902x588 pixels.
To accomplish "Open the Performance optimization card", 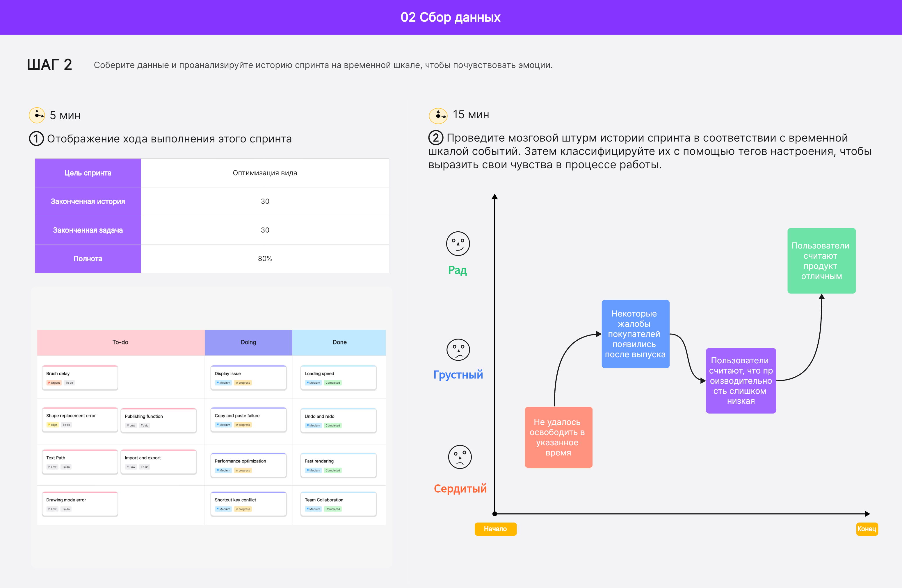I will tap(248, 465).
